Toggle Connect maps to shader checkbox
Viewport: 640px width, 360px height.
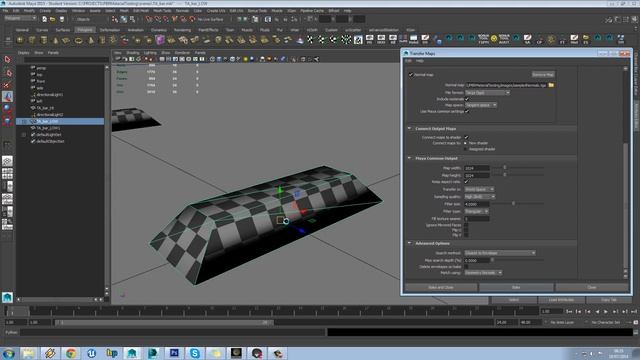coord(467,137)
